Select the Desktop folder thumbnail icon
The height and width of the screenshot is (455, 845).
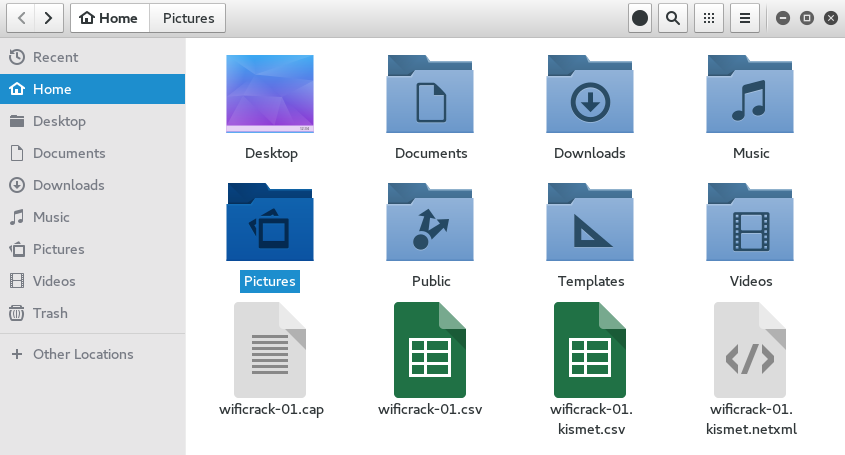pos(270,94)
